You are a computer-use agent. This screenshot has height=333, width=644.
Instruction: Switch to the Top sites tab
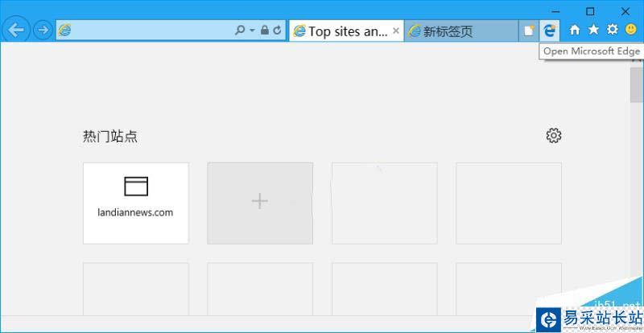340,31
